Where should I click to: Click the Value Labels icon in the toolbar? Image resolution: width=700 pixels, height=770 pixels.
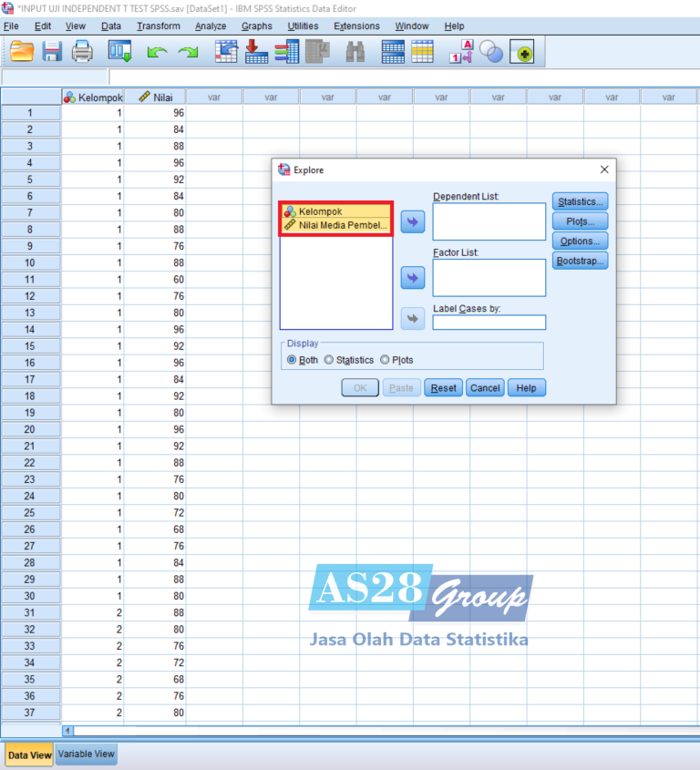tap(461, 53)
